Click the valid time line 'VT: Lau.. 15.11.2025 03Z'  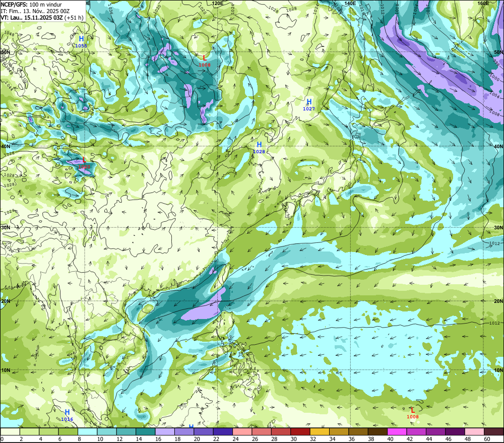(x=32, y=18)
